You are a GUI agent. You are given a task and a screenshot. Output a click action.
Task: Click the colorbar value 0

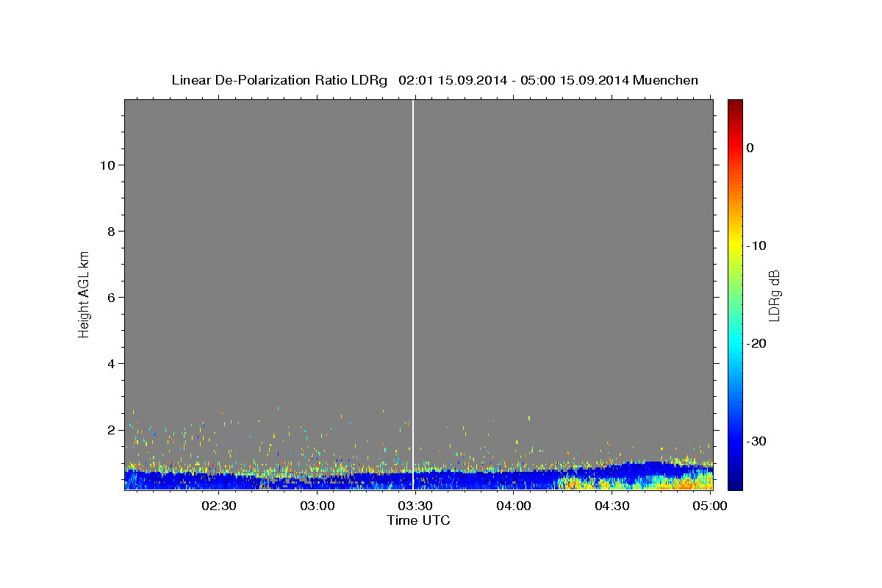coord(750,148)
